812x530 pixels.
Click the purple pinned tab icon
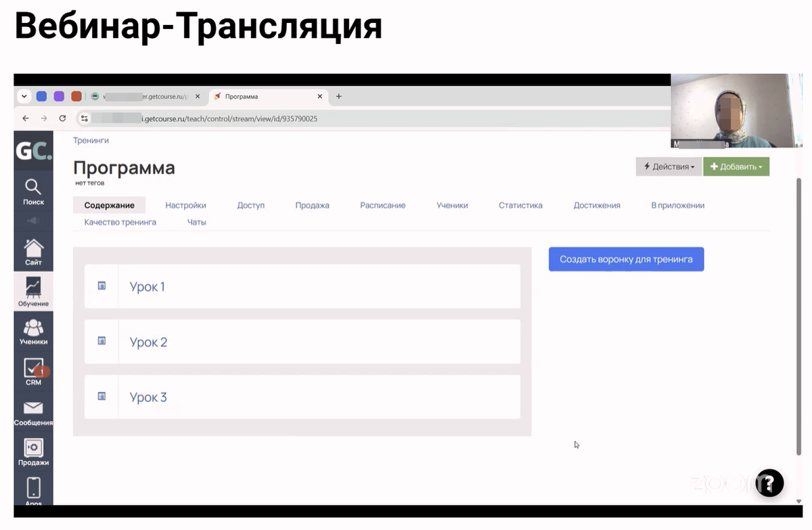click(59, 96)
